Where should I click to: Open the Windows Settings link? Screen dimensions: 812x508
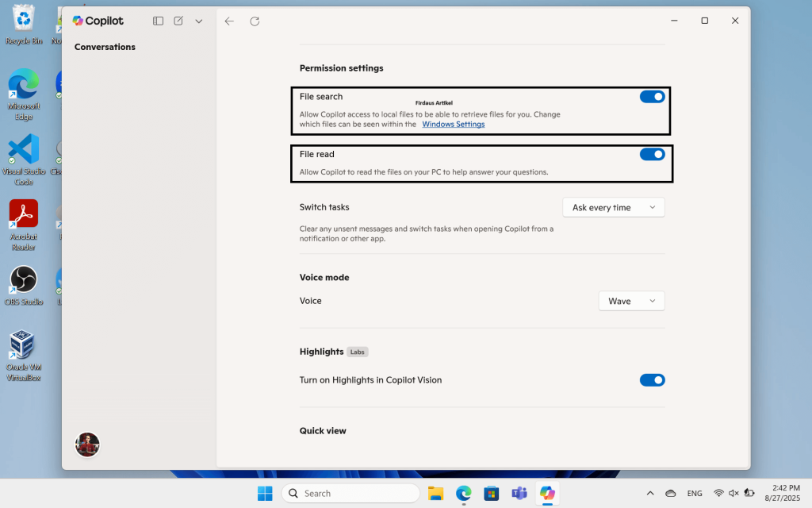click(x=453, y=125)
